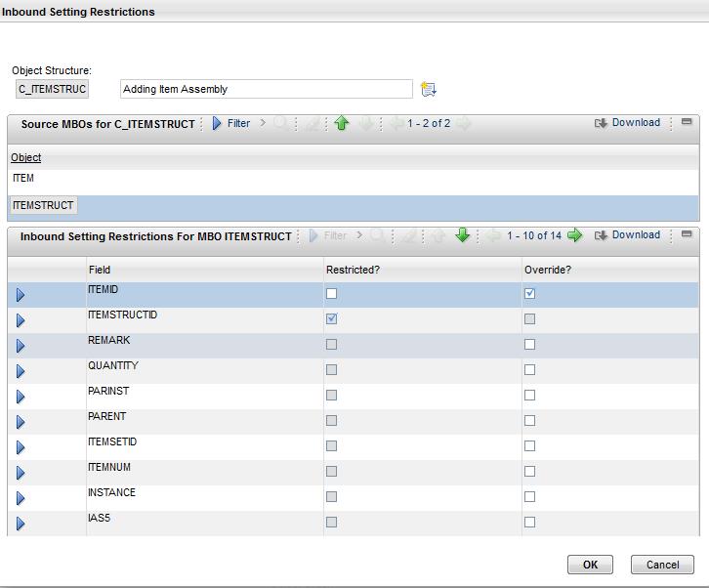709x588 pixels.
Task: Click OK to save restrictions
Action: point(590,565)
